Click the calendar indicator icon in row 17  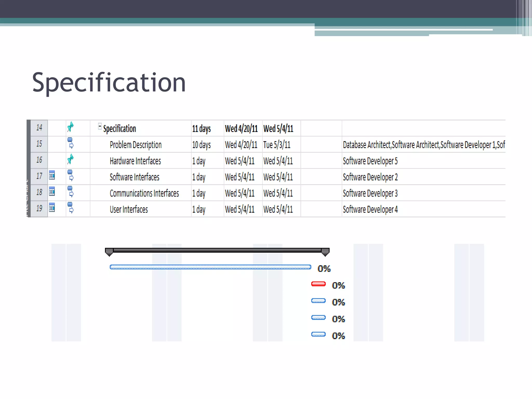[52, 175]
